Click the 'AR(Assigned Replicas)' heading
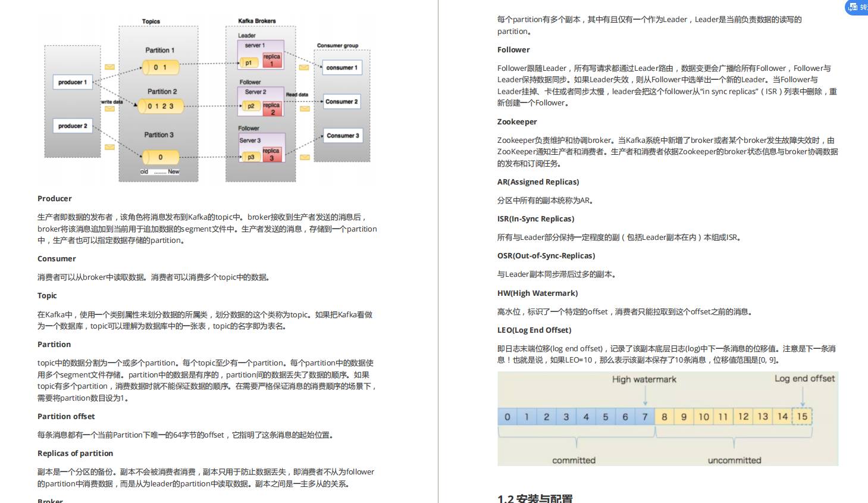 (538, 182)
